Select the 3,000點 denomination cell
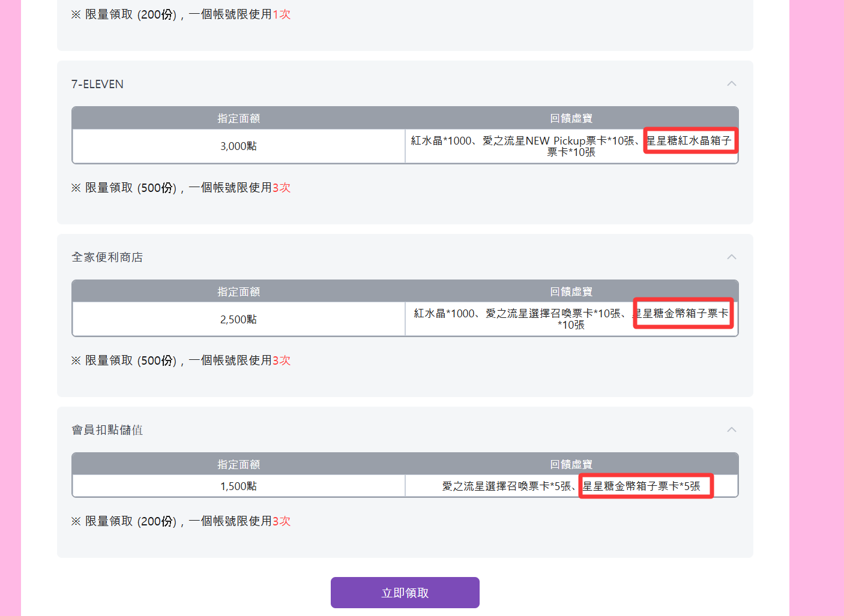Viewport: 844px width, 616px height. click(x=238, y=146)
